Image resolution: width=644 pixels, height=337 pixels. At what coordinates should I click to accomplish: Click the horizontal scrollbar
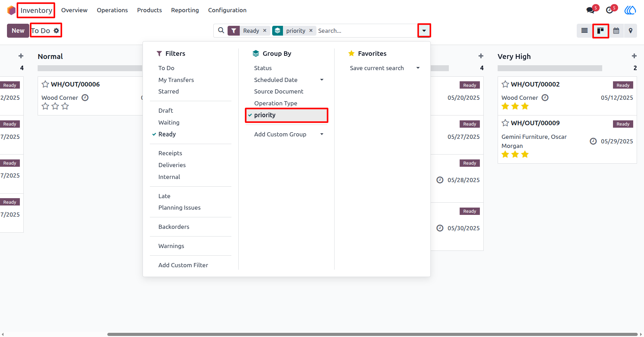(x=372, y=334)
